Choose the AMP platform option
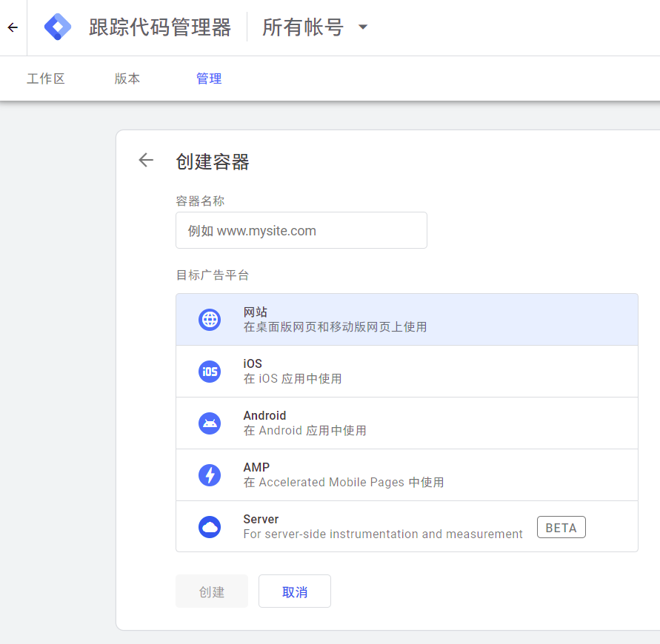Screen dimensions: 660x644 pos(407,475)
